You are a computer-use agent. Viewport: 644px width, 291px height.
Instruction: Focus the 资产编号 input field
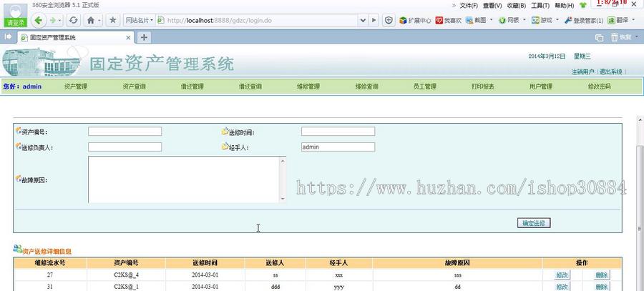125,132
